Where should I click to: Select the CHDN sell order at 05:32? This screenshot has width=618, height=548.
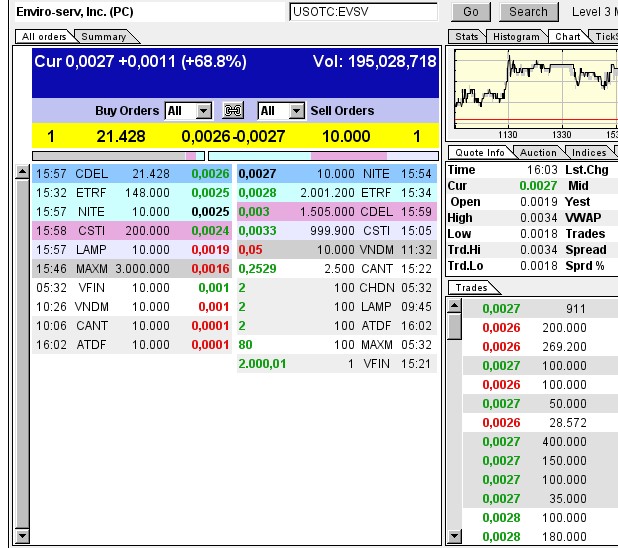(337, 287)
